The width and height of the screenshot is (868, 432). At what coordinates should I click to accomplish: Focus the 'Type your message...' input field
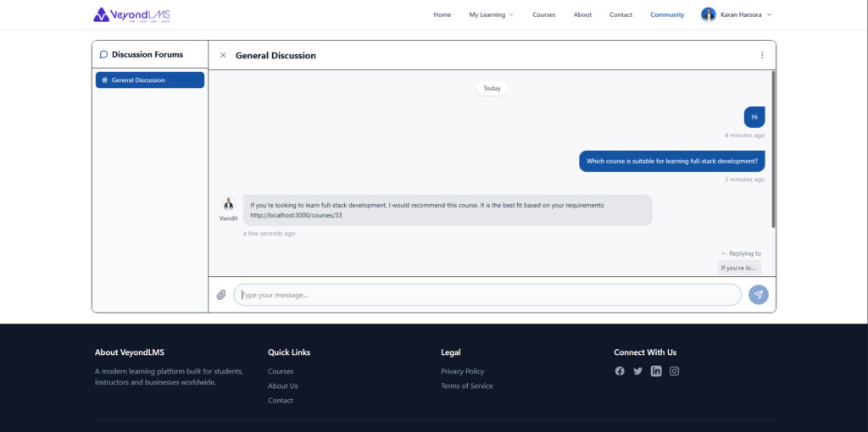(x=487, y=295)
